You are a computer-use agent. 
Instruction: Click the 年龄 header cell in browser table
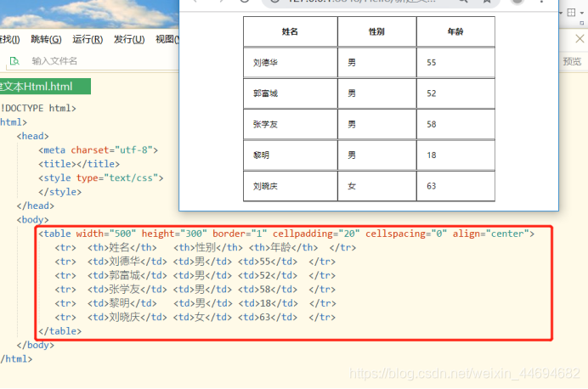tap(455, 31)
